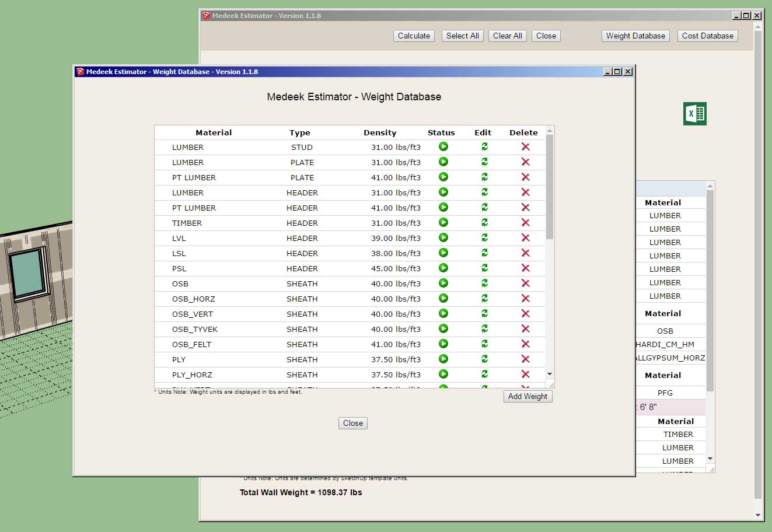Click the Estimator materials list scroll-down arrow
The image size is (772, 532).
pos(710,459)
